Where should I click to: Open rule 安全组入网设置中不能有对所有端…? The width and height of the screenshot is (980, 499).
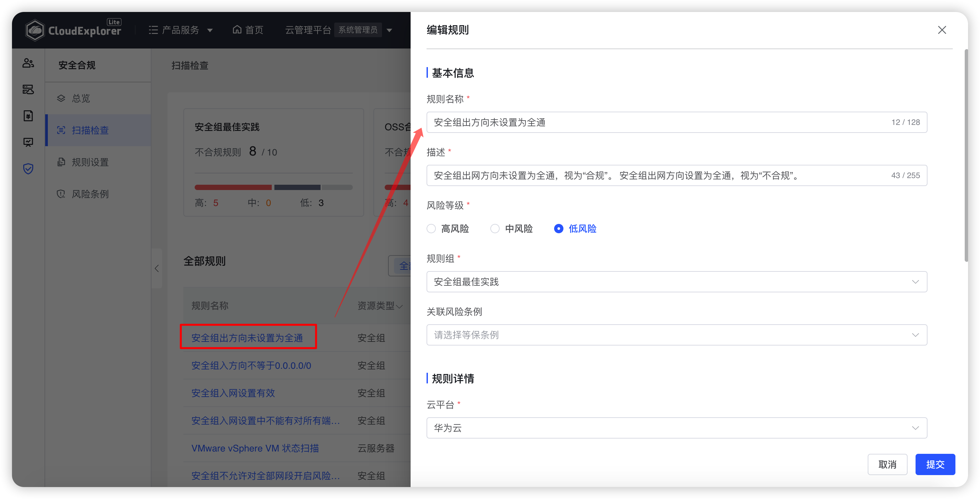[x=265, y=421]
